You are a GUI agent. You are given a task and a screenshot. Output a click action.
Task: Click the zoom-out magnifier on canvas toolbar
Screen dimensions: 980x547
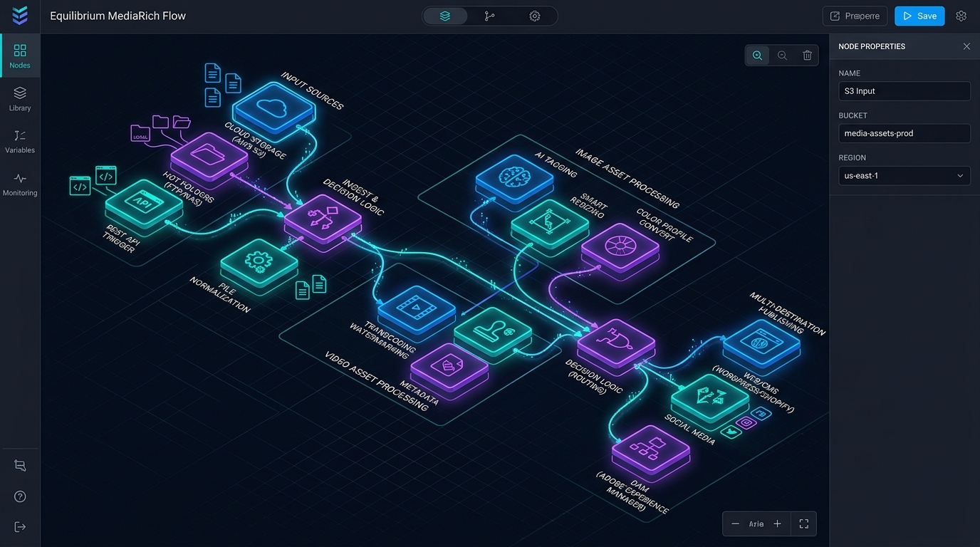point(782,56)
